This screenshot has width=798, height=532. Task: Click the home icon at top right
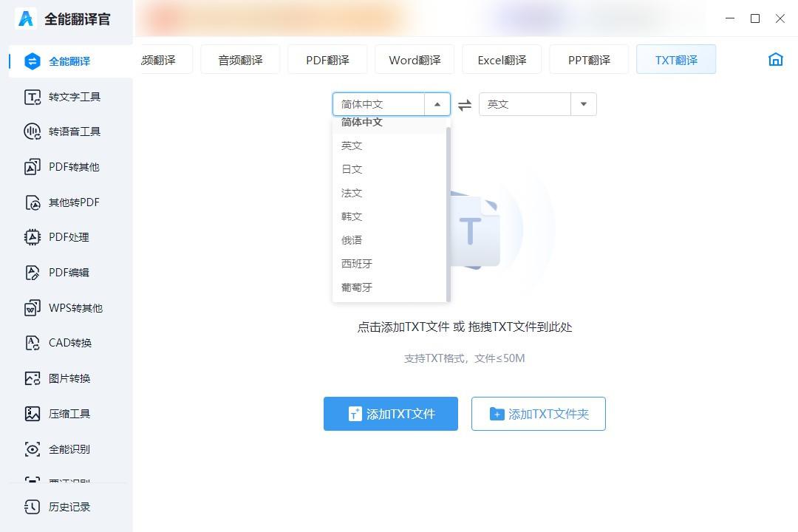pos(775,60)
